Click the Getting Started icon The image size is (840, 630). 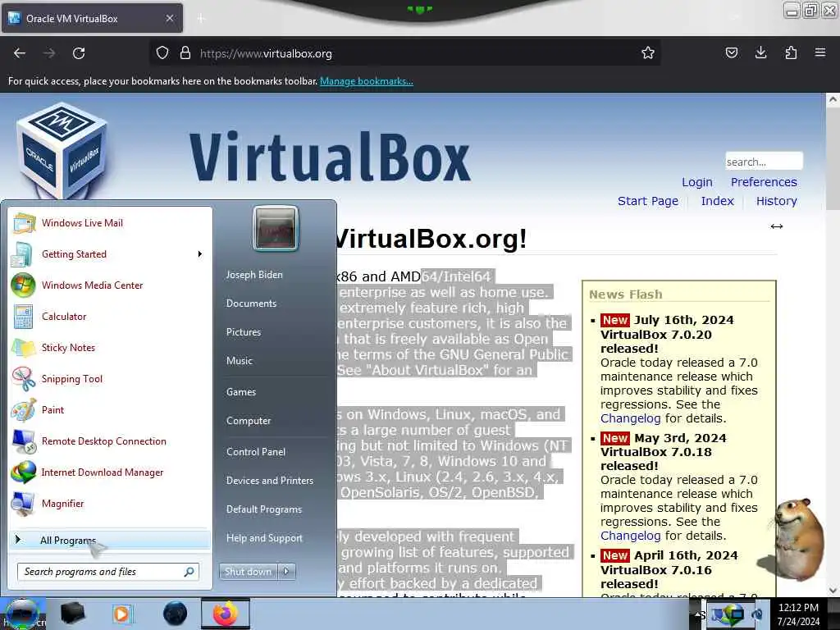point(22,254)
